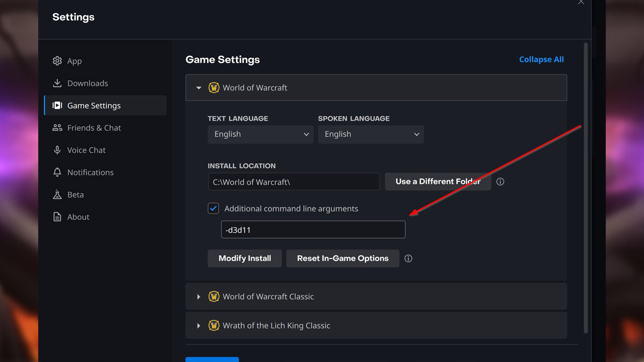This screenshot has width=644, height=362.
Task: Open the App settings tab
Action: [105, 61]
